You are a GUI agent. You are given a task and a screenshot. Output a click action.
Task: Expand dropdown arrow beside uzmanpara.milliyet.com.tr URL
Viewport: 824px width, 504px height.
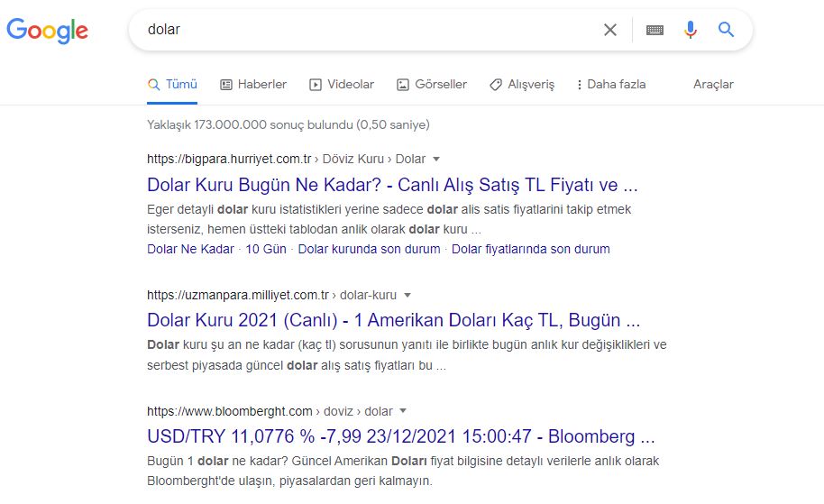pos(407,295)
